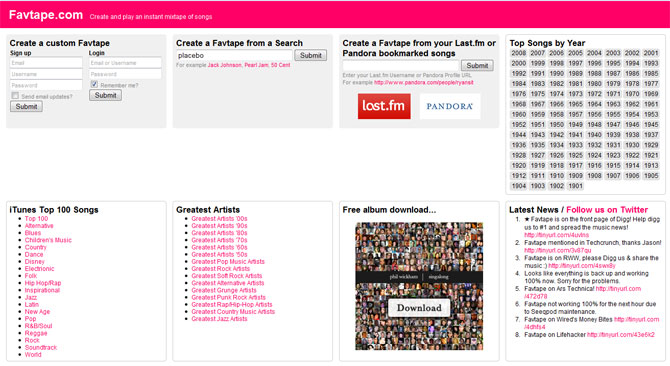Click the free album cover thumbnail
The height and width of the screenshot is (366, 670).
pyautogui.click(x=419, y=286)
